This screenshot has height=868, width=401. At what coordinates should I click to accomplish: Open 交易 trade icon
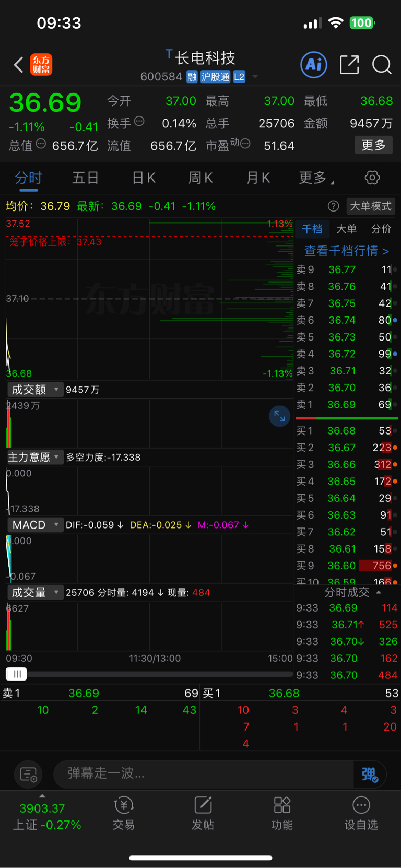click(124, 814)
